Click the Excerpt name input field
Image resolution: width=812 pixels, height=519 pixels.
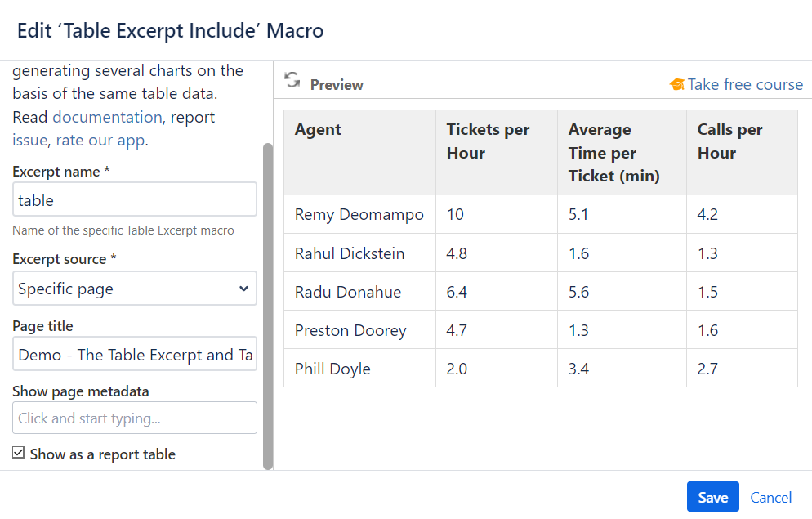pos(135,199)
